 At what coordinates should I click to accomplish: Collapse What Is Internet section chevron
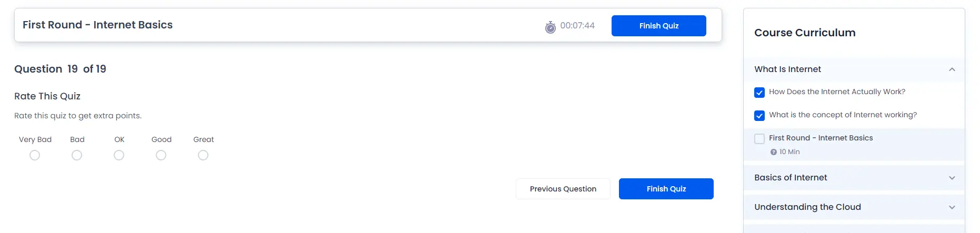click(x=952, y=69)
